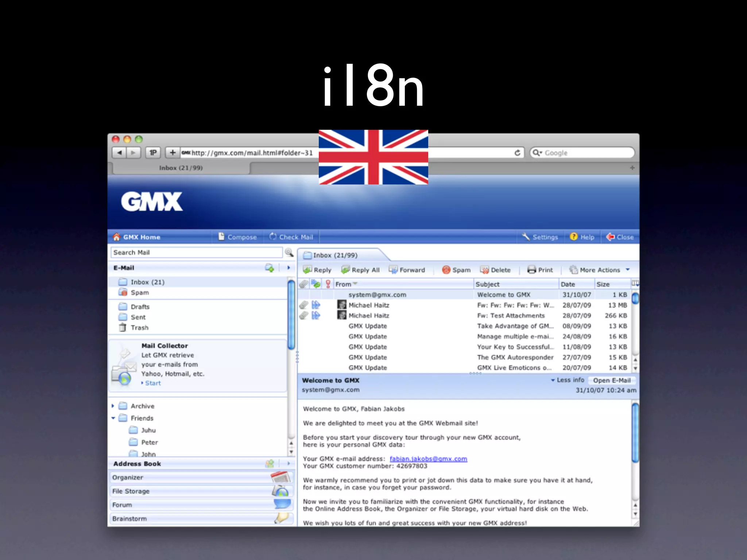Viewport: 747px width, 560px height.
Task: Click the Address Book section arrow expander
Action: coord(289,464)
